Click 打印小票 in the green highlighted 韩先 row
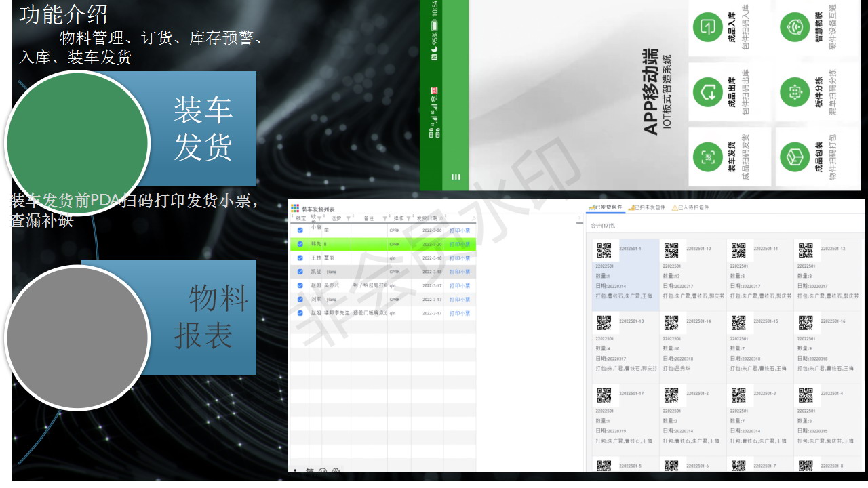The width and height of the screenshot is (868, 488). click(460, 244)
